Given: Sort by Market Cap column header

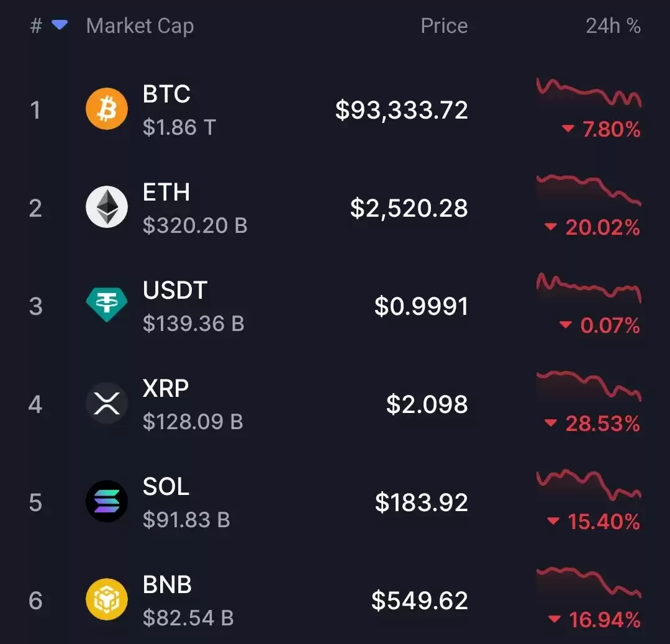Looking at the screenshot, I should pos(140,26).
